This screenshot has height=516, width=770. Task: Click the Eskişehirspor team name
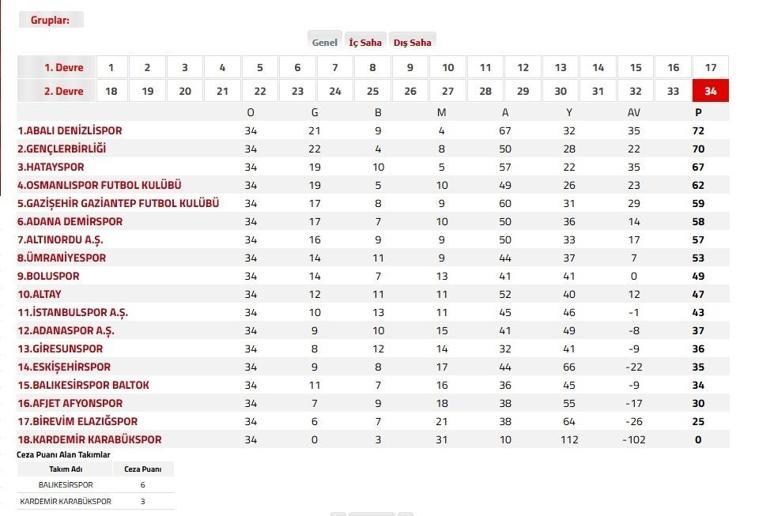tap(64, 367)
